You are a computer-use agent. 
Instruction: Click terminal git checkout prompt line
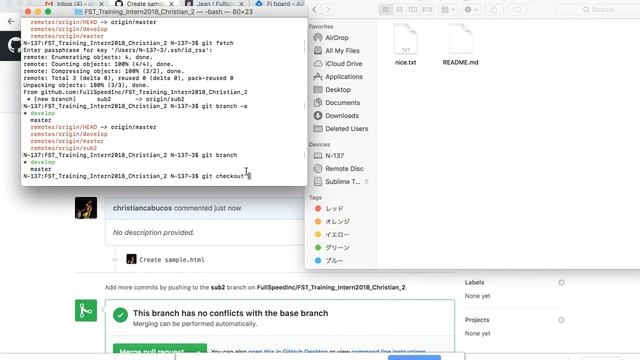click(x=137, y=176)
